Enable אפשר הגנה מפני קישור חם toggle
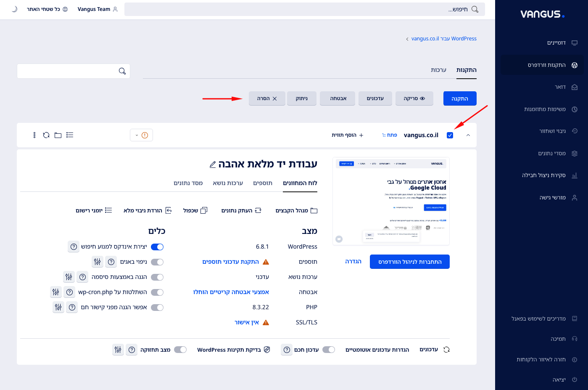The height and width of the screenshot is (390, 588). point(157,308)
